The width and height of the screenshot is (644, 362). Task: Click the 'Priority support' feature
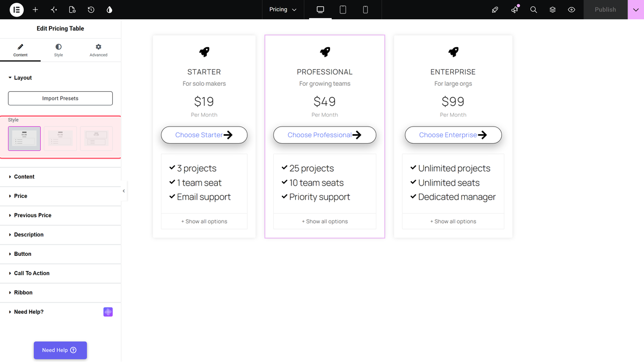pos(316,197)
